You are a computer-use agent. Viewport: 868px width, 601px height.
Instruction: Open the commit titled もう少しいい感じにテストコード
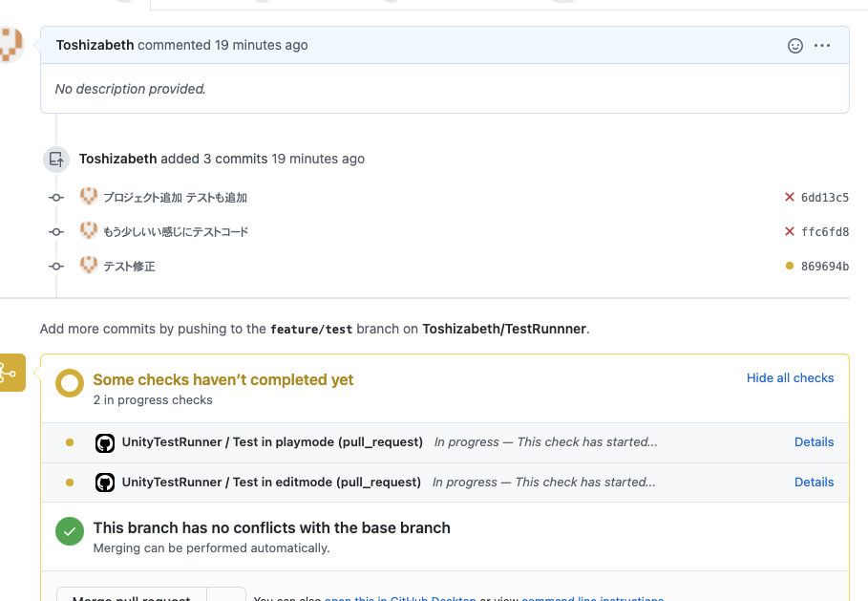[x=176, y=232]
